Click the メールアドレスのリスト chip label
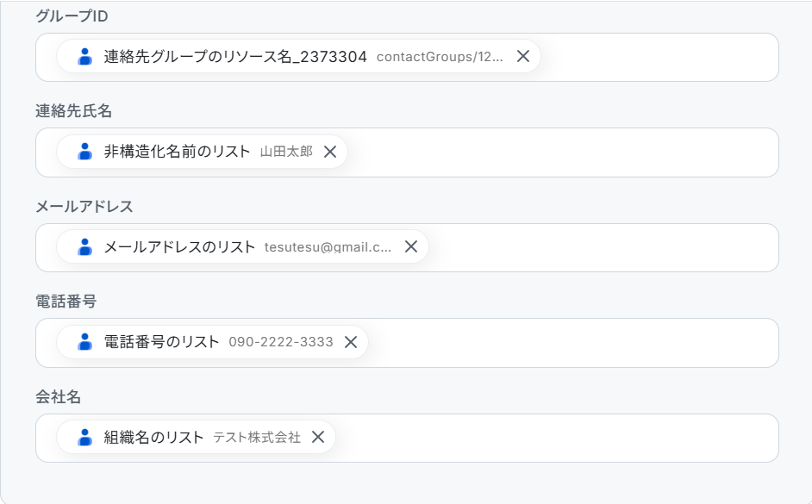The height and width of the screenshot is (504, 812). coord(179,247)
